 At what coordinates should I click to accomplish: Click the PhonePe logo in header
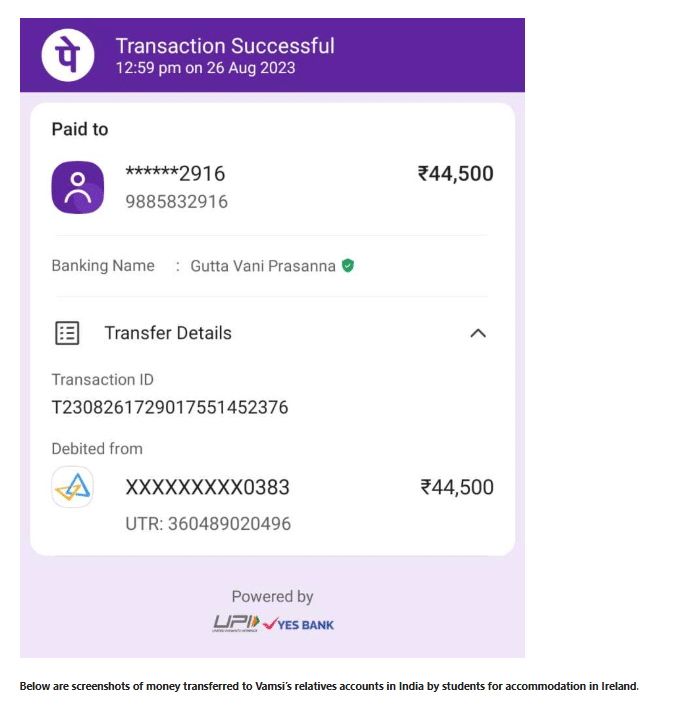(x=67, y=56)
